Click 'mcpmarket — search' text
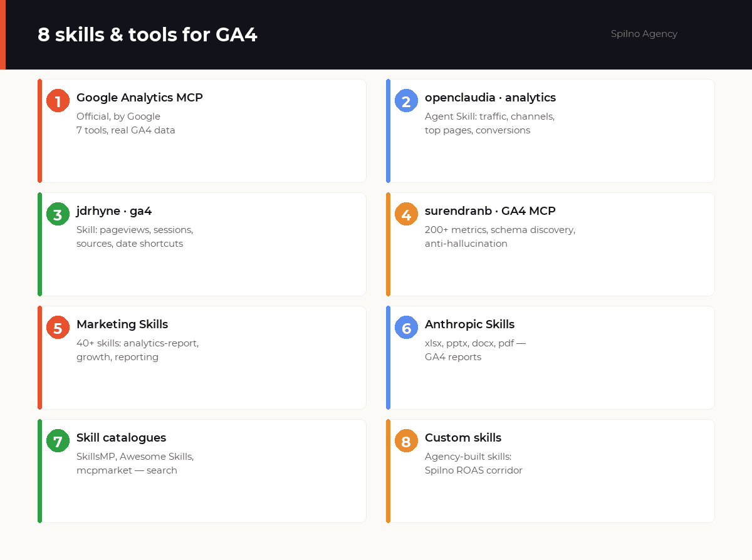752x560 pixels. (x=127, y=470)
